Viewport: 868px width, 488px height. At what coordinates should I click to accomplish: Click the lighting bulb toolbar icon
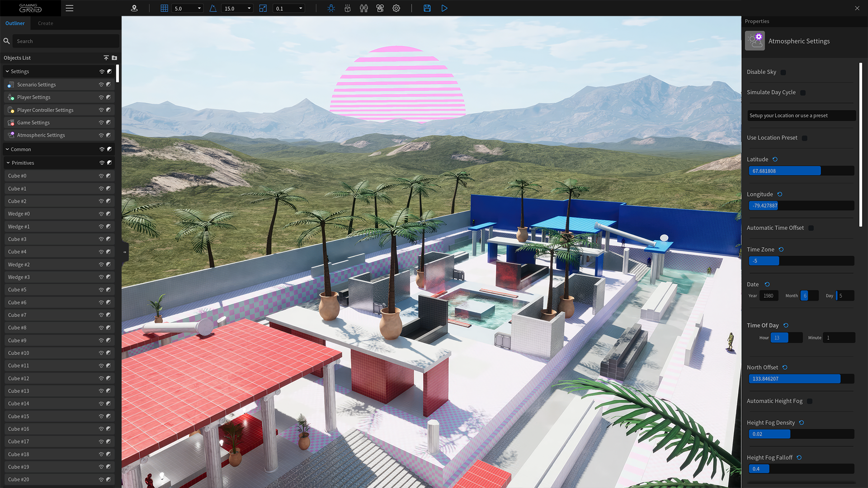pyautogui.click(x=331, y=8)
